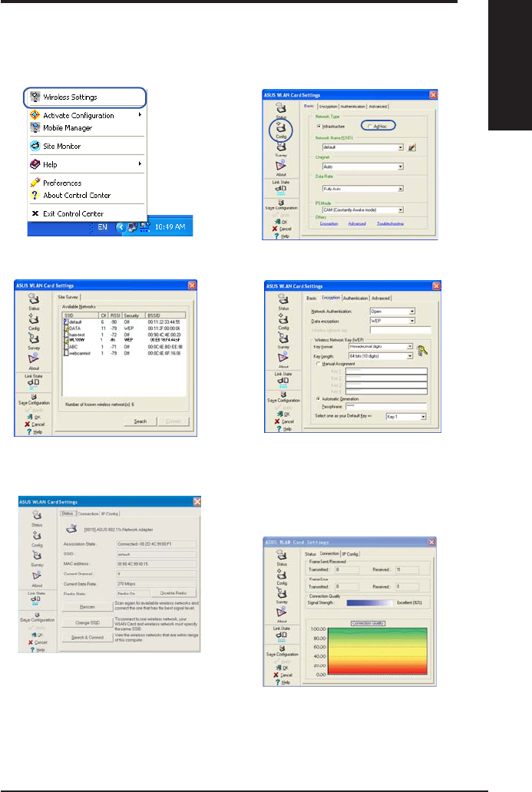
Task: Open the Data Rate dropdown showing Fully Auto
Action: [x=363, y=189]
